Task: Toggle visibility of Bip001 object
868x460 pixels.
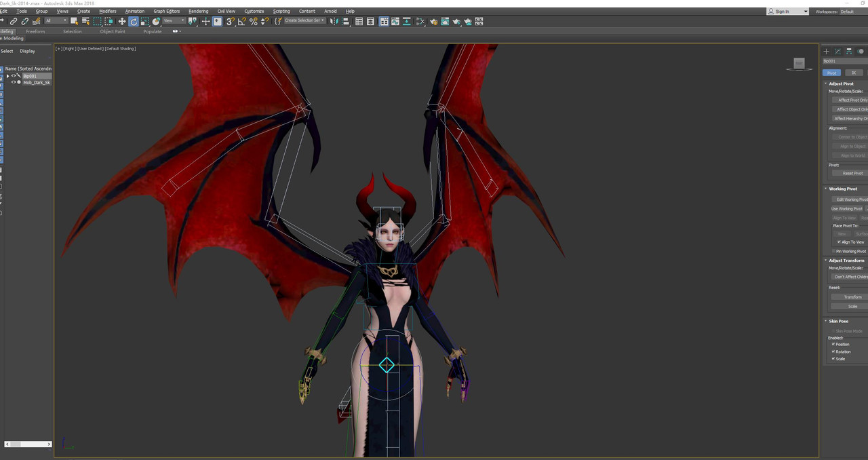Action: click(x=13, y=76)
